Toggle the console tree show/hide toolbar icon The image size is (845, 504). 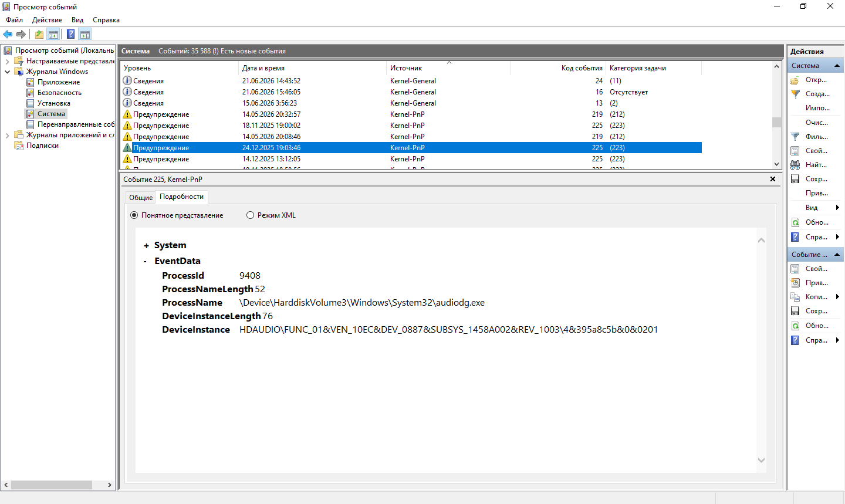point(53,34)
